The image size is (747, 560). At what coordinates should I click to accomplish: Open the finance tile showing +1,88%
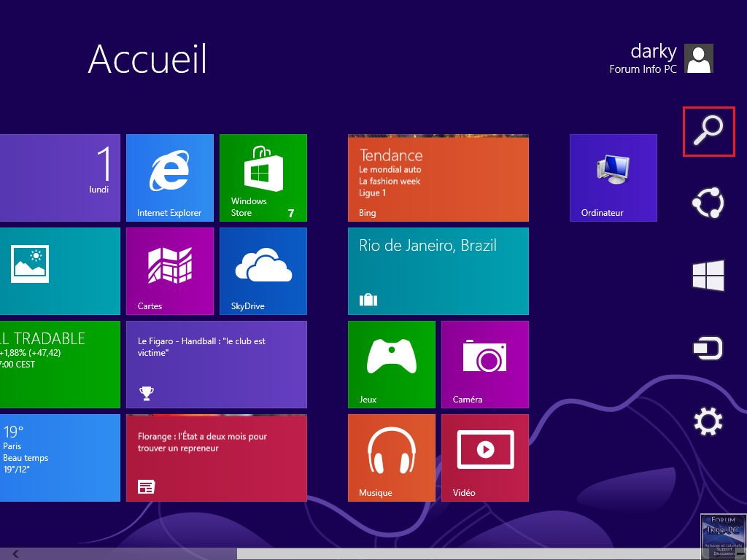click(60, 365)
